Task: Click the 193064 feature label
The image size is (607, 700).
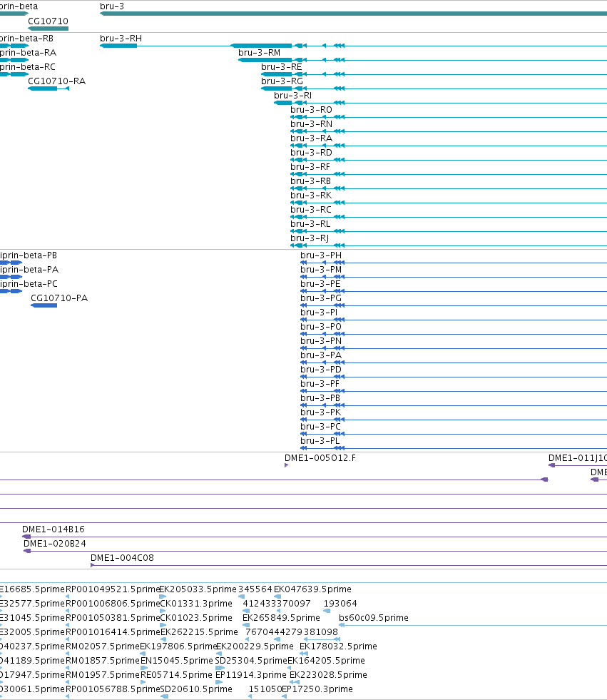Action: (340, 604)
